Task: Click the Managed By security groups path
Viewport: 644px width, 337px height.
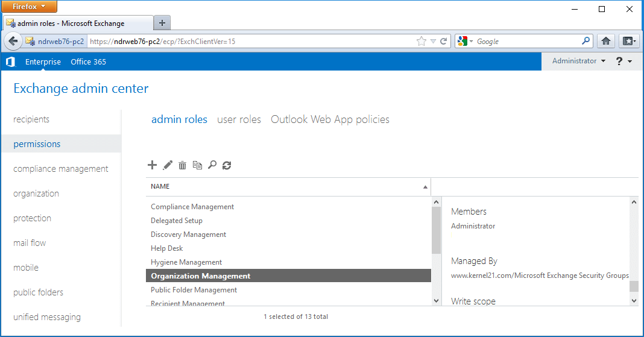Action: click(540, 276)
